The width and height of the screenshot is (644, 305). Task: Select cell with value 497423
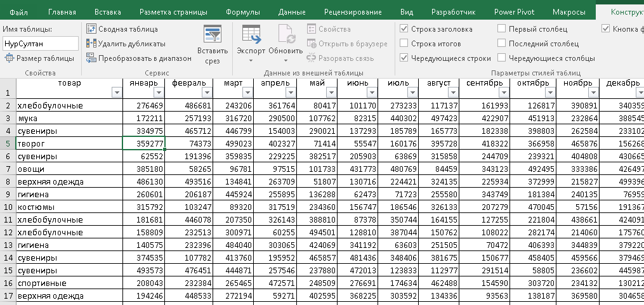[438, 118]
